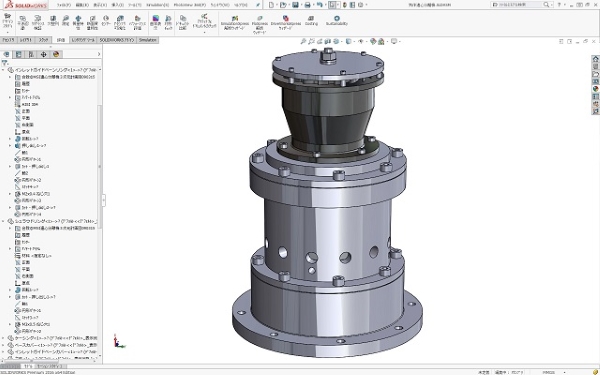Collapse the top component node in feature tree
The width and height of the screenshot is (600, 375).
click(3, 70)
